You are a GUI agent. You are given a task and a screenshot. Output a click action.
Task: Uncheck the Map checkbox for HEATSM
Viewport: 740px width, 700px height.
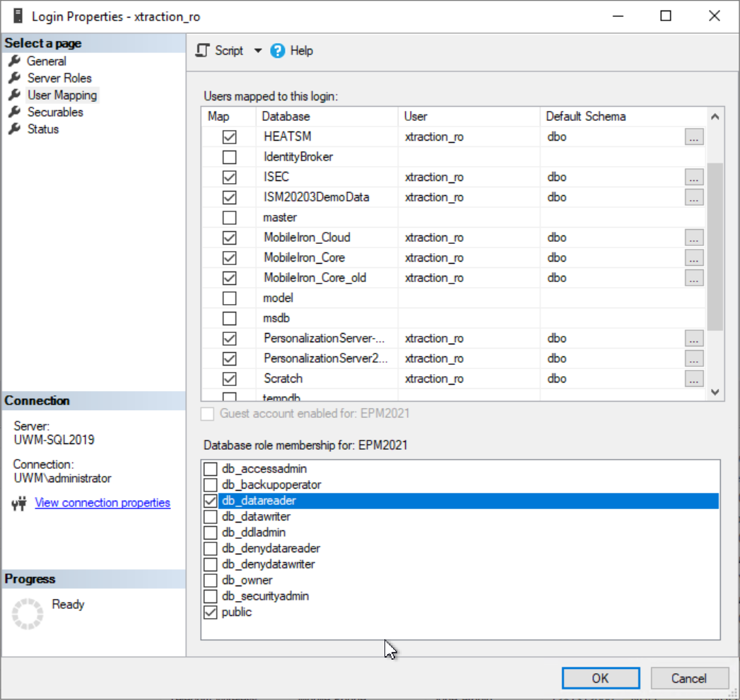(228, 136)
